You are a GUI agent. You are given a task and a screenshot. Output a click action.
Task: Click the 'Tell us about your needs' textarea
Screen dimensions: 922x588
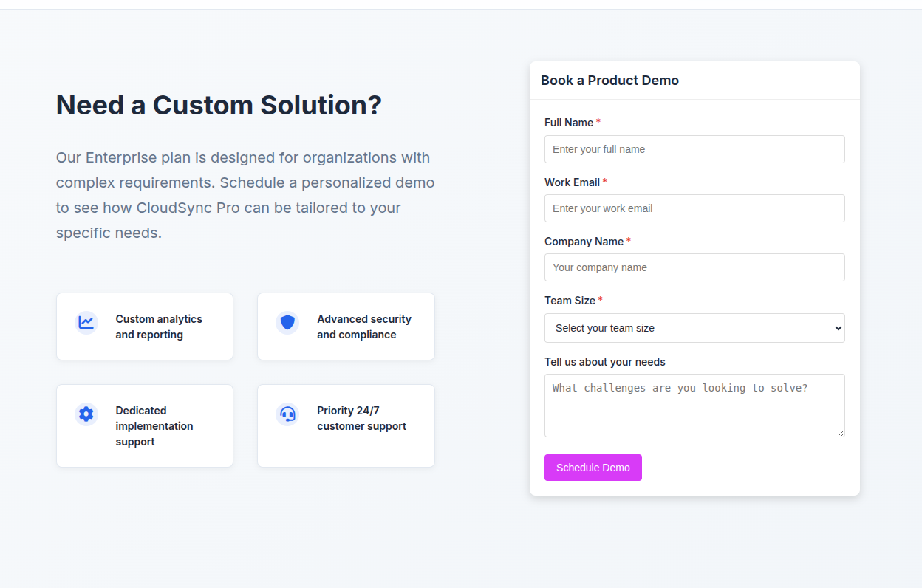click(694, 405)
